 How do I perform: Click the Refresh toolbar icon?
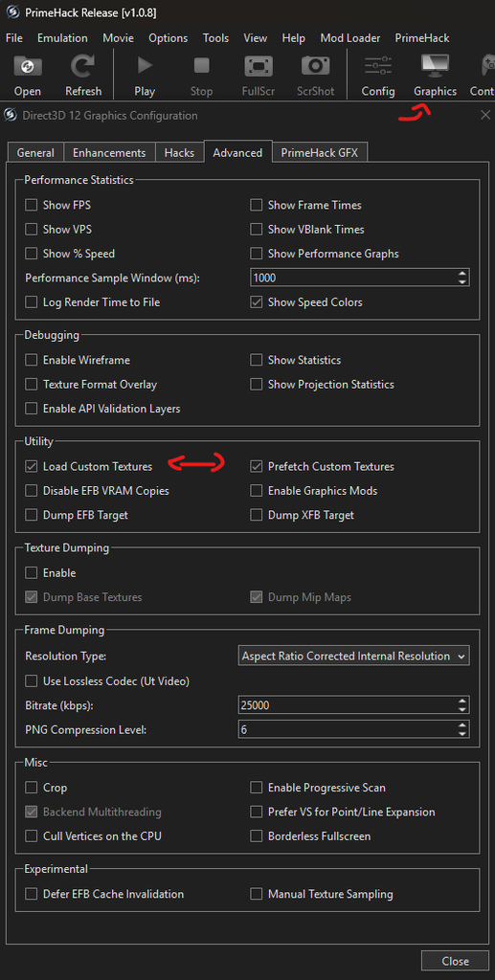(83, 66)
